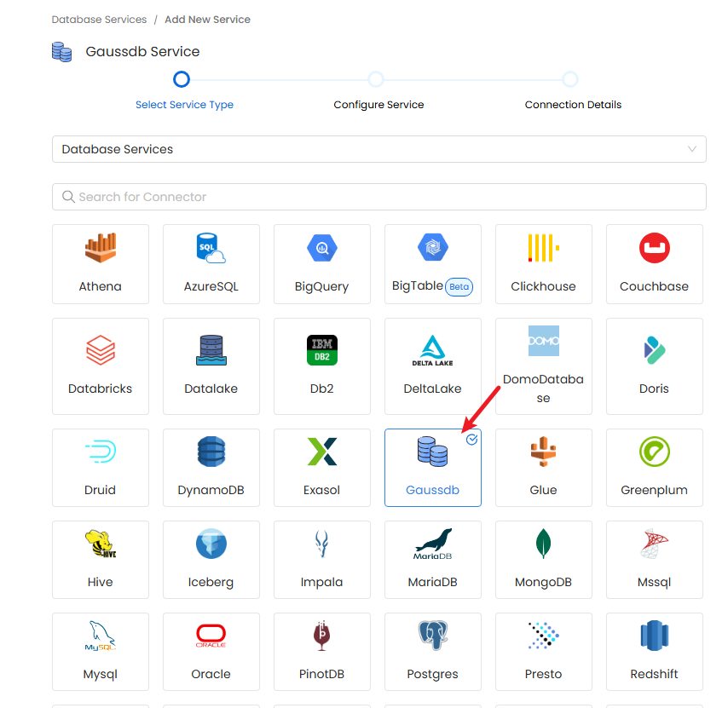
Task: Select the Datalake connector icon
Action: pyautogui.click(x=211, y=350)
